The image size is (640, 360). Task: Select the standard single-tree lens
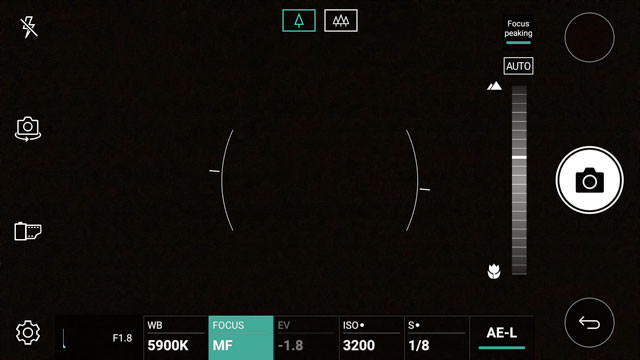tap(299, 20)
